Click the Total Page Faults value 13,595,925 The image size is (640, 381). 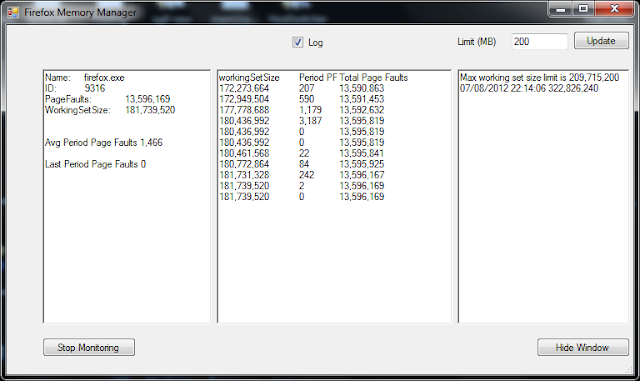coord(362,164)
